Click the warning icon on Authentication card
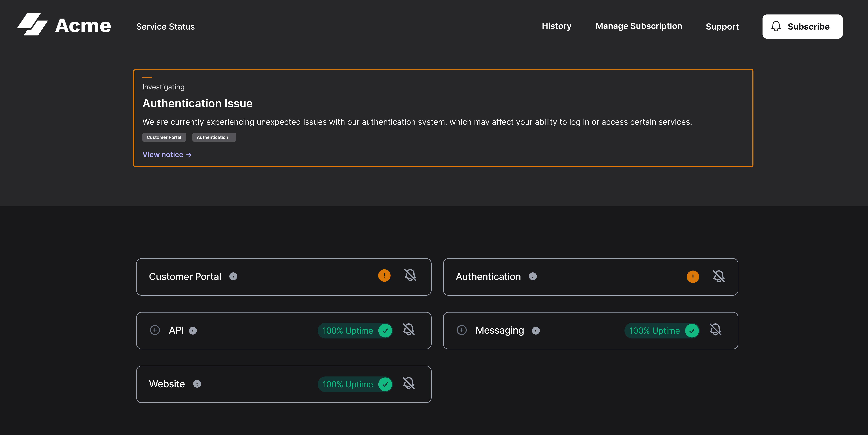 click(693, 276)
